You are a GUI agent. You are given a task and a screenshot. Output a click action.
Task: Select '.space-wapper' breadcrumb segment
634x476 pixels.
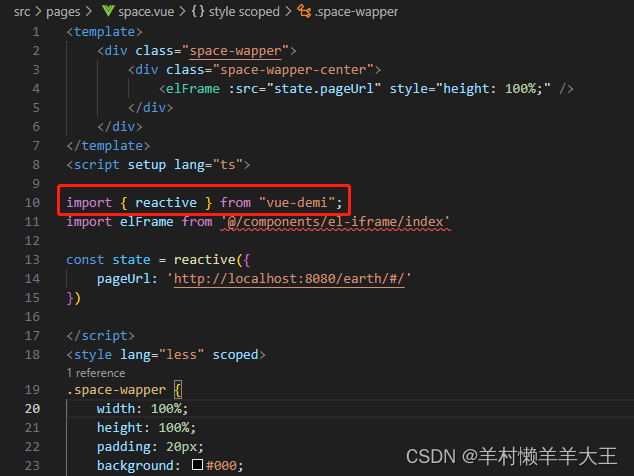pyautogui.click(x=356, y=12)
